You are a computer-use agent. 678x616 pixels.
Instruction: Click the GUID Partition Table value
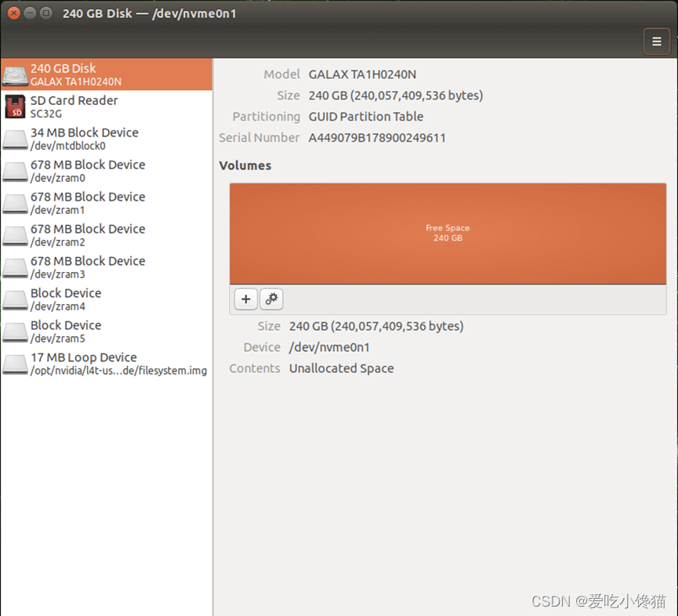point(366,117)
